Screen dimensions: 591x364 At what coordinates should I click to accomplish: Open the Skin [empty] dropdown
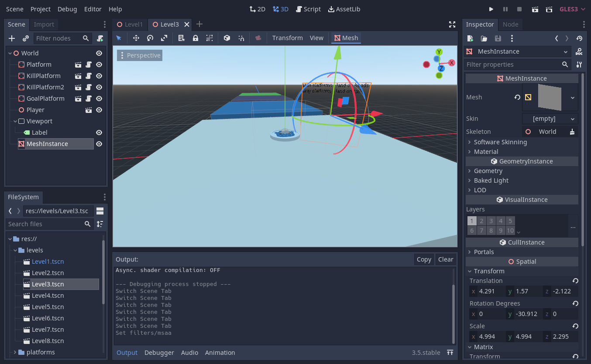click(550, 119)
